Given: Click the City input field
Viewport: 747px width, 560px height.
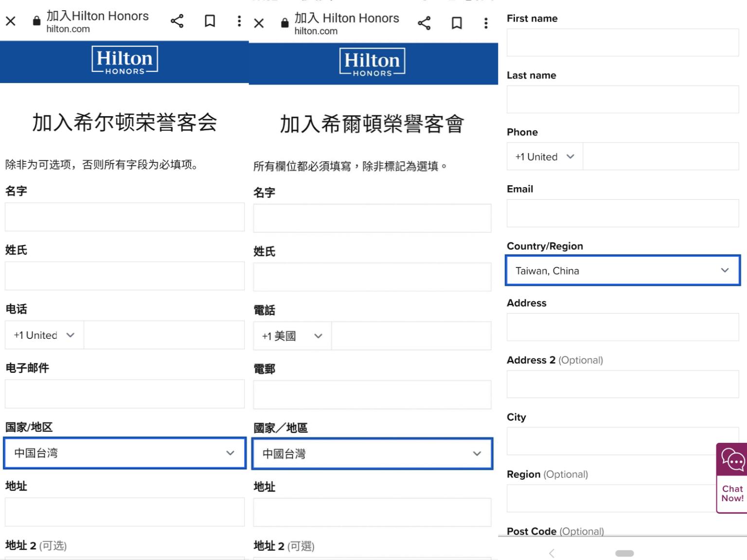Looking at the screenshot, I should pos(610,441).
